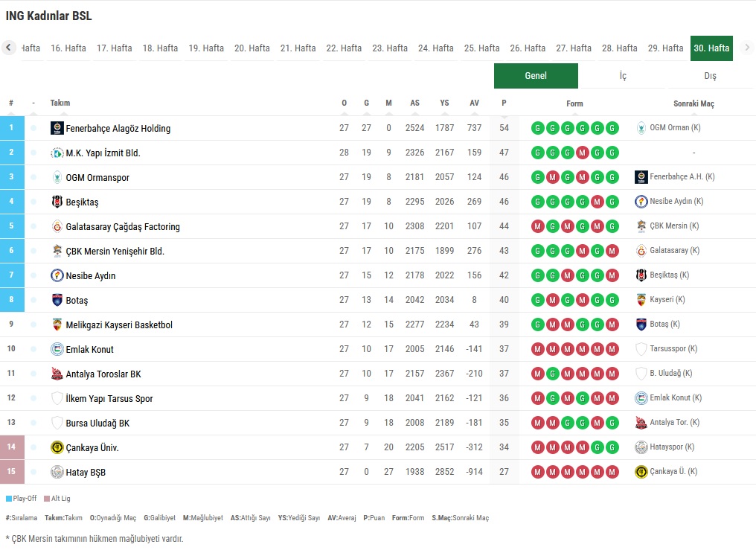Show Dış away standings
This screenshot has height=553, width=756.
pos(710,76)
